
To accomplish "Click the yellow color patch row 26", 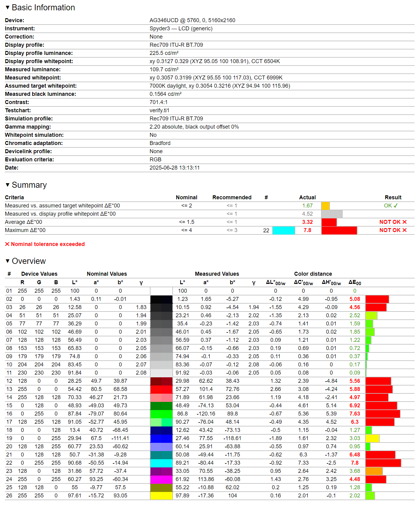I will pos(161,496).
